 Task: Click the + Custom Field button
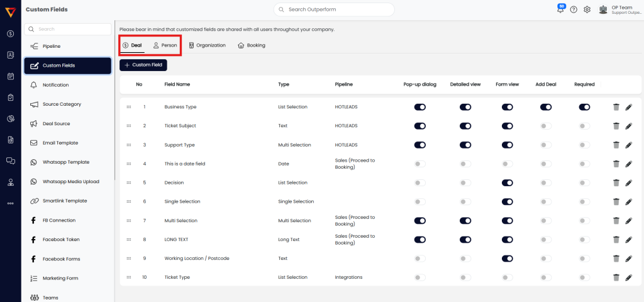point(143,65)
